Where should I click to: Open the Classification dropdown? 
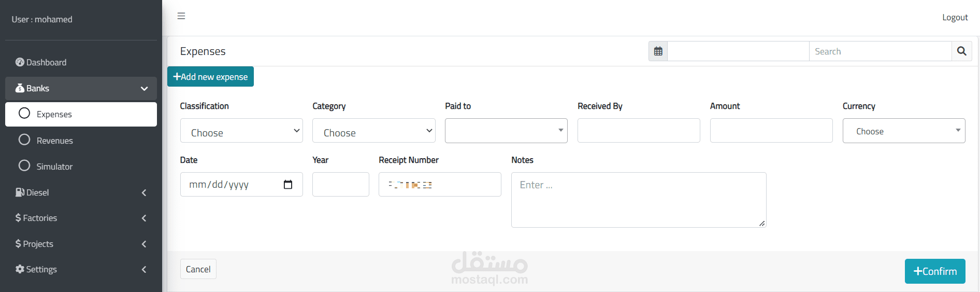coord(241,131)
